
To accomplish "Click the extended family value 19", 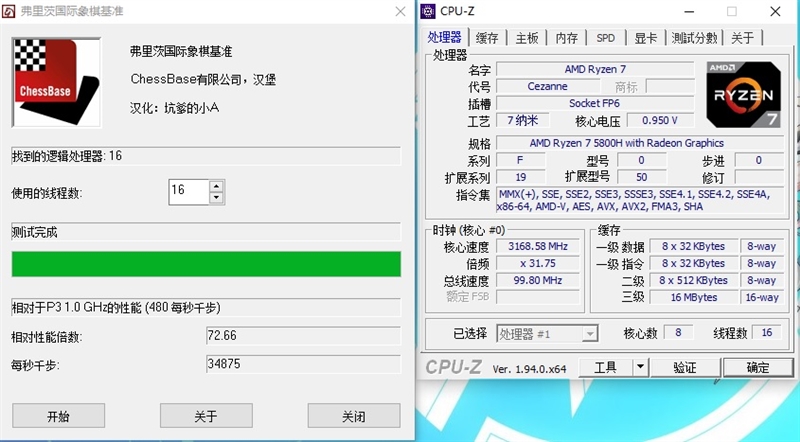I will coord(520,177).
